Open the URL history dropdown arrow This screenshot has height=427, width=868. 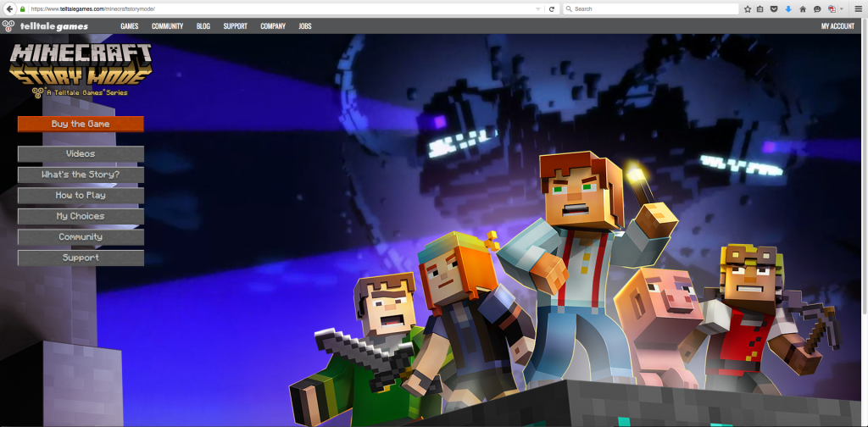(538, 9)
